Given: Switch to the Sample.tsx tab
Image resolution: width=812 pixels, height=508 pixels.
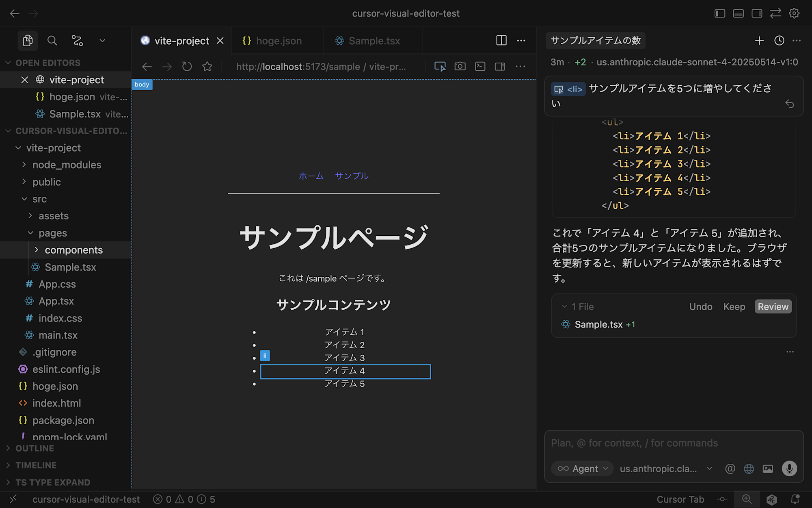Looking at the screenshot, I should (374, 41).
